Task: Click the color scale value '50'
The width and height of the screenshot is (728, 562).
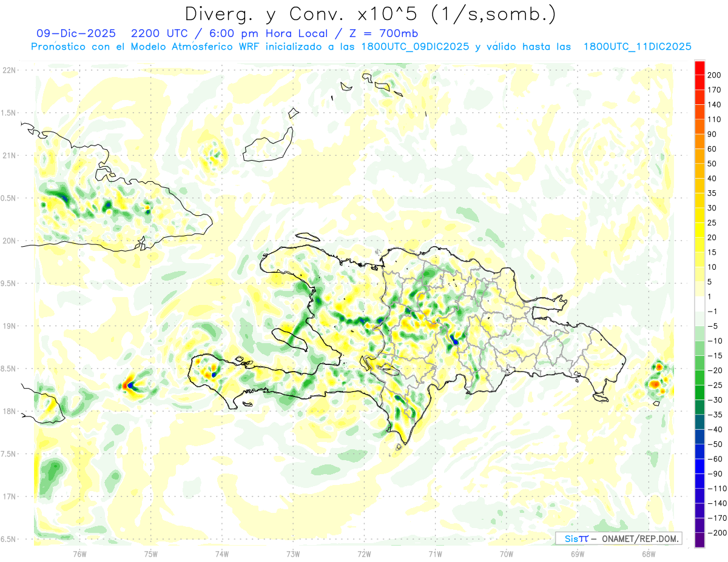Action: tap(713, 164)
